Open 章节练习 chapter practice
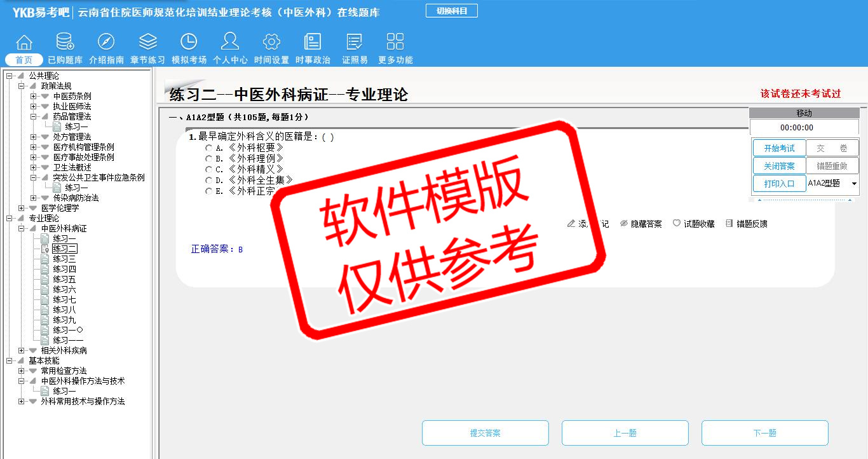The height and width of the screenshot is (459, 868). tap(147, 43)
